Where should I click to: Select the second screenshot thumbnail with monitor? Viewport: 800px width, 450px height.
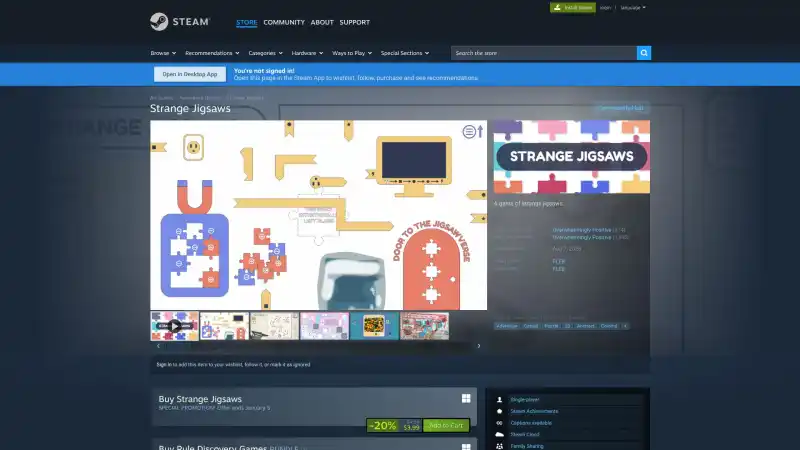(x=224, y=326)
